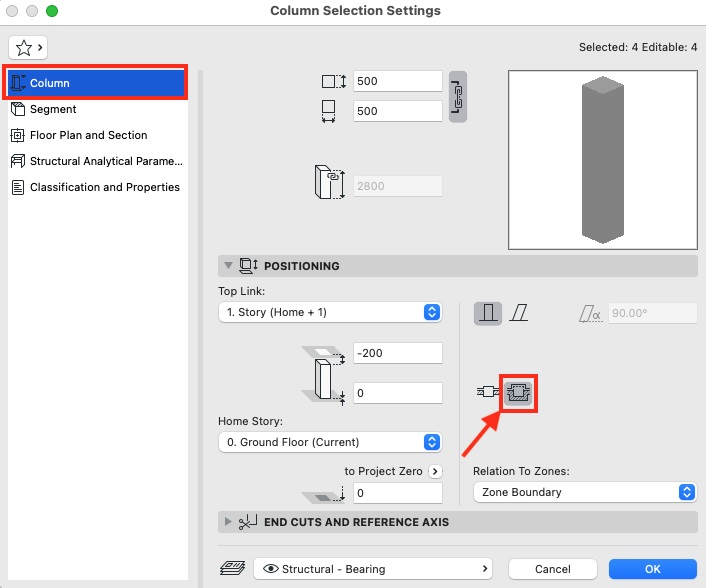Select the slanted column icon
The image size is (706, 588).
click(x=520, y=313)
